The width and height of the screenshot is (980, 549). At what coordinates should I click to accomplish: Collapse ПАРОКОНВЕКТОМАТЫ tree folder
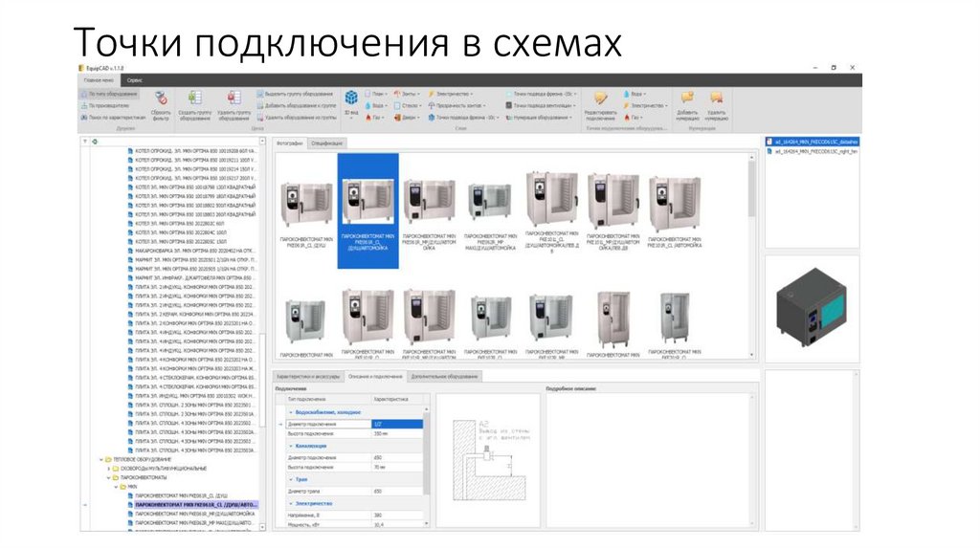[109, 478]
